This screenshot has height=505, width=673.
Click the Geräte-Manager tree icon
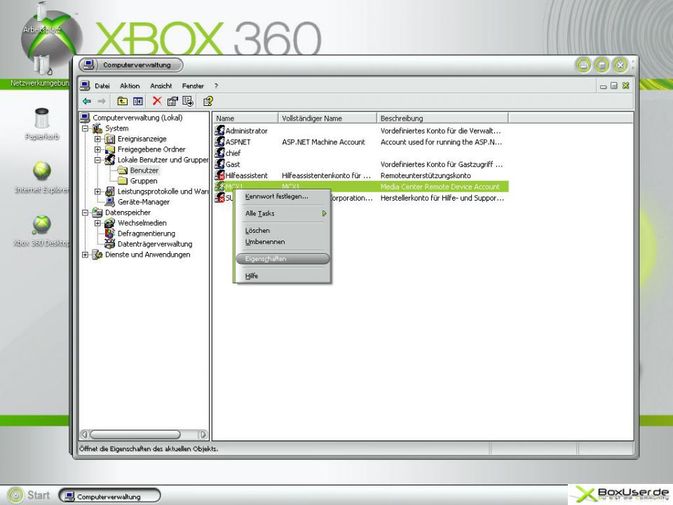pyautogui.click(x=110, y=202)
